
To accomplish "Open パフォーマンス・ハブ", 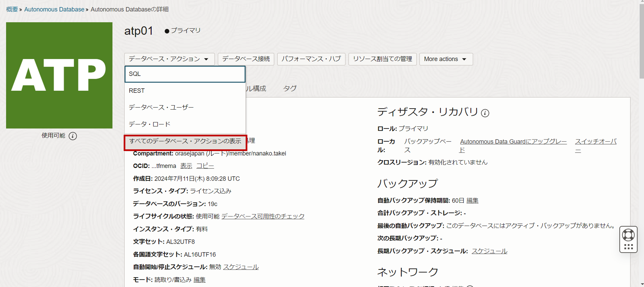I will (311, 59).
